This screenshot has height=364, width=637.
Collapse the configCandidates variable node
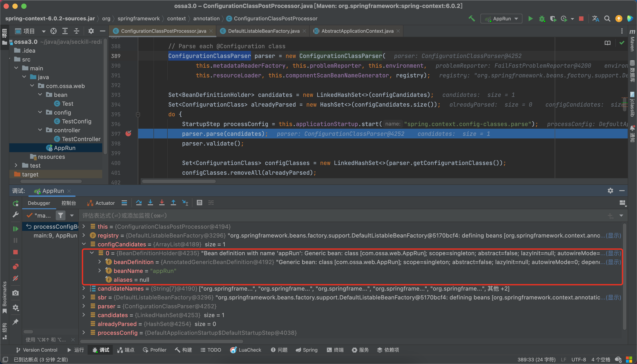pyautogui.click(x=84, y=244)
